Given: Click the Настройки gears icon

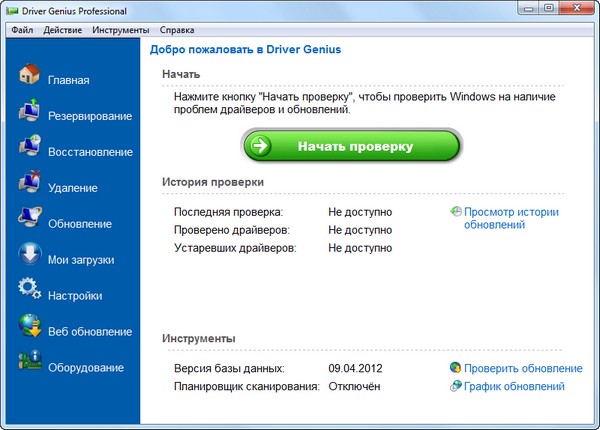Looking at the screenshot, I should 29,293.
